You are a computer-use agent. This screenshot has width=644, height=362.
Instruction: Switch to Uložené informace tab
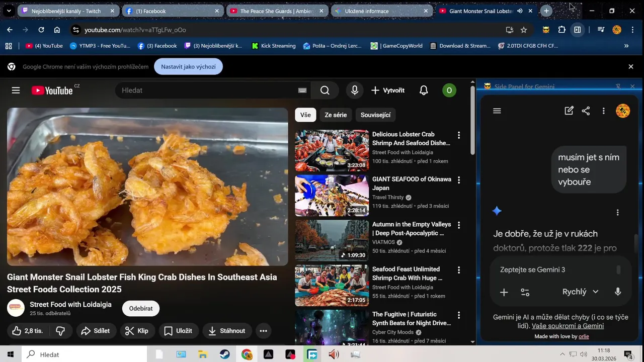pyautogui.click(x=382, y=11)
